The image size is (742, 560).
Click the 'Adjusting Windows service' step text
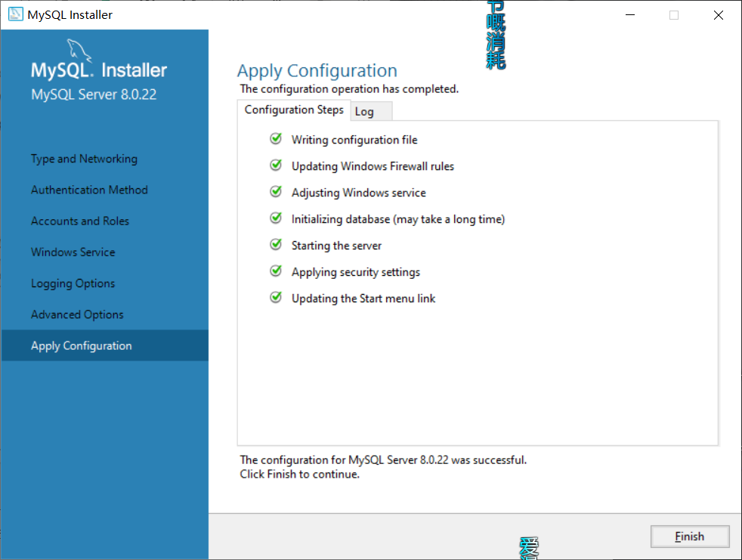coord(359,193)
